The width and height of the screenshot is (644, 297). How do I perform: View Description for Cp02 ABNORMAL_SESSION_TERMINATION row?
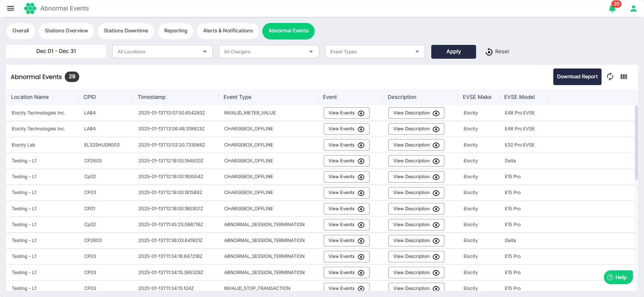click(x=416, y=225)
